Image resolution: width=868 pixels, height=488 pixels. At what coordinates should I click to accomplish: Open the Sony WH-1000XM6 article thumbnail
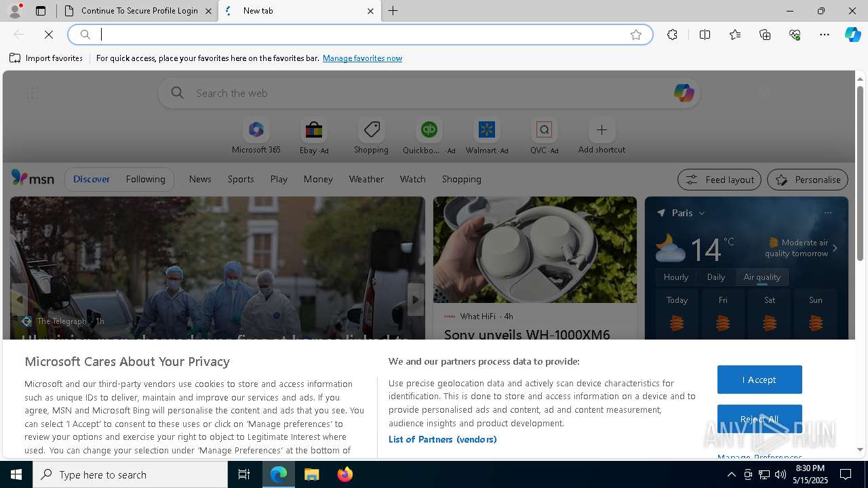point(535,249)
